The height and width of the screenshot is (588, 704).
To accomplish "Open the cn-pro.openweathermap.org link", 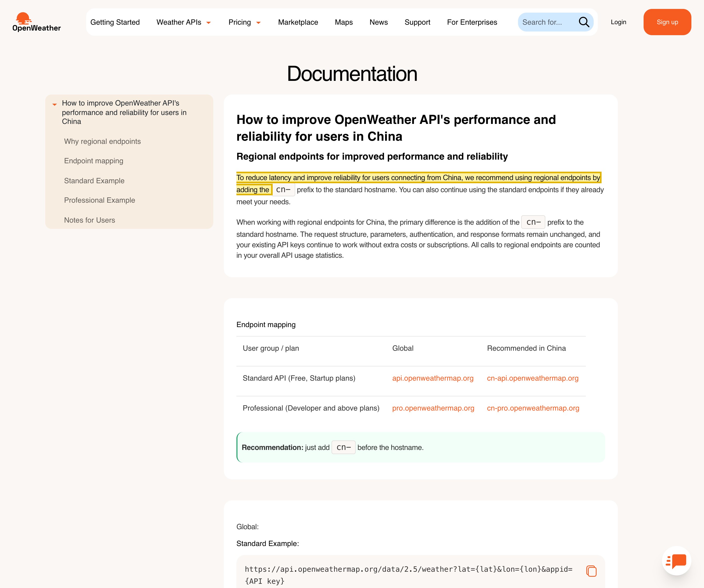I will (533, 408).
